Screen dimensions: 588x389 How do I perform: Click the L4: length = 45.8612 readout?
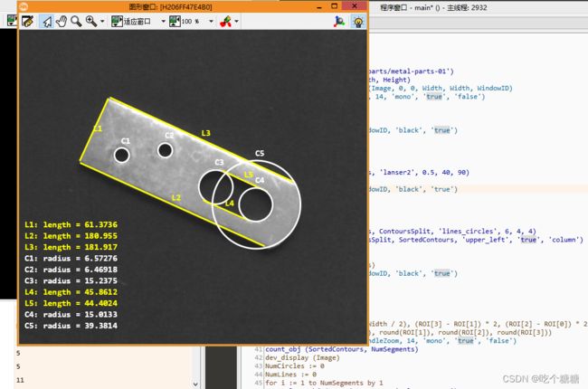(x=71, y=292)
